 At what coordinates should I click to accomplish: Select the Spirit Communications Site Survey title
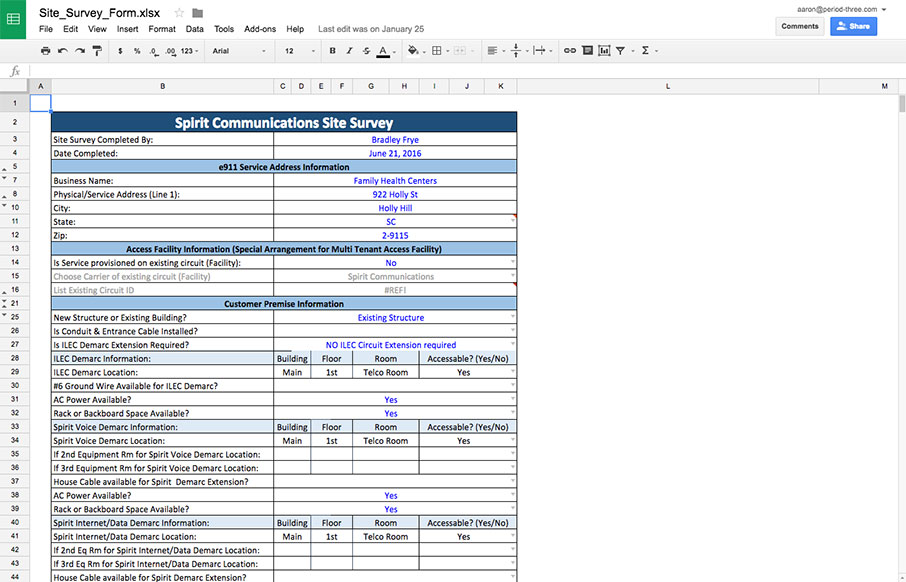[x=284, y=122]
